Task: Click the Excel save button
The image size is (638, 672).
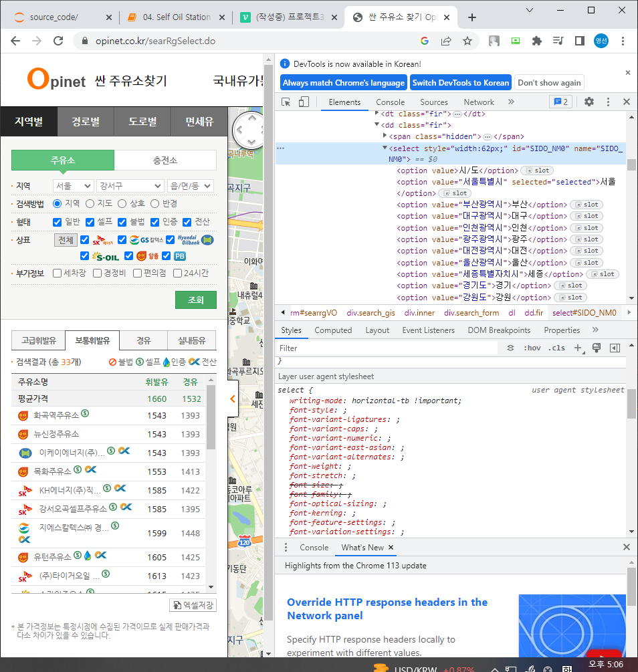Action: [x=193, y=605]
